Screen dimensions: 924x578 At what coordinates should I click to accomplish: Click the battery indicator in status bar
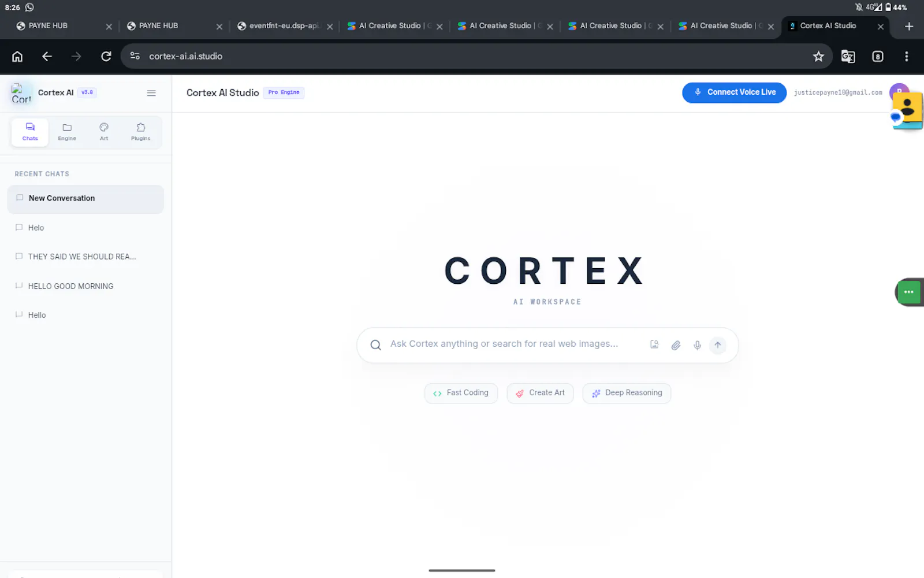[x=896, y=8]
